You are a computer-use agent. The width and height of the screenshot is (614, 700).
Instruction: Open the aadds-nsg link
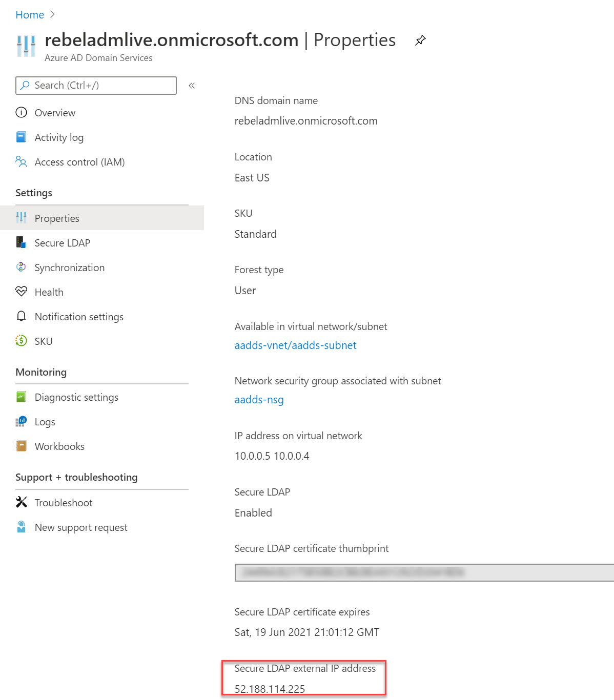[259, 400]
